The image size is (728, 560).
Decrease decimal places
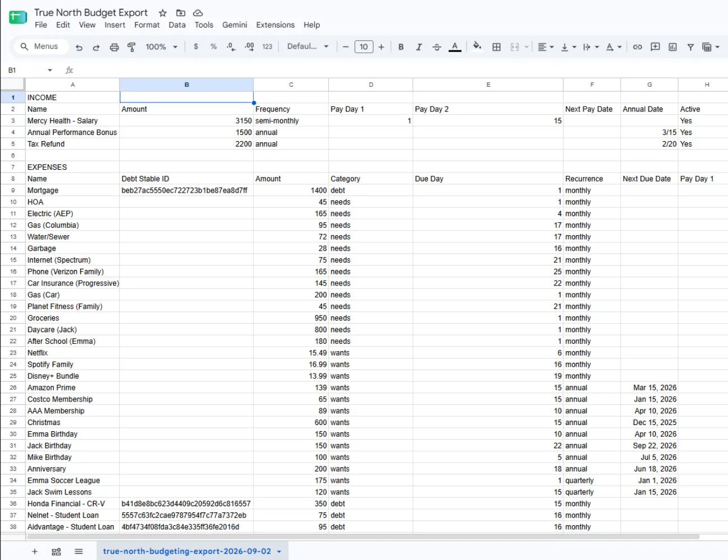pyautogui.click(x=231, y=47)
